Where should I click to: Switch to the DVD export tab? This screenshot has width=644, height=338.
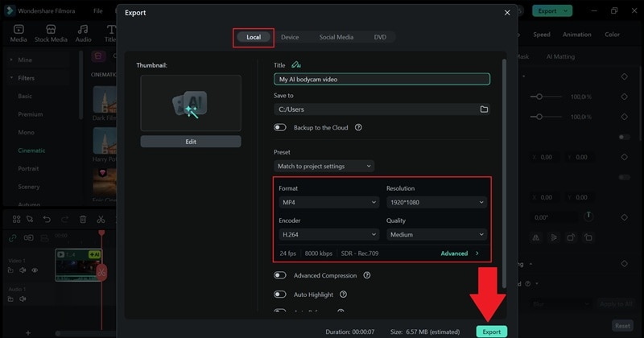380,37
